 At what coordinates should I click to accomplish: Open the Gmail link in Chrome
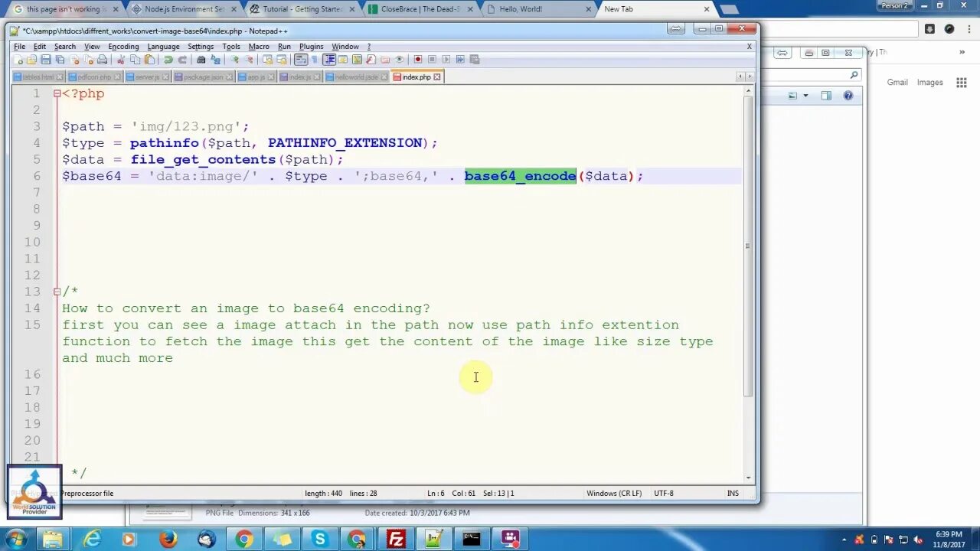pyautogui.click(x=897, y=83)
